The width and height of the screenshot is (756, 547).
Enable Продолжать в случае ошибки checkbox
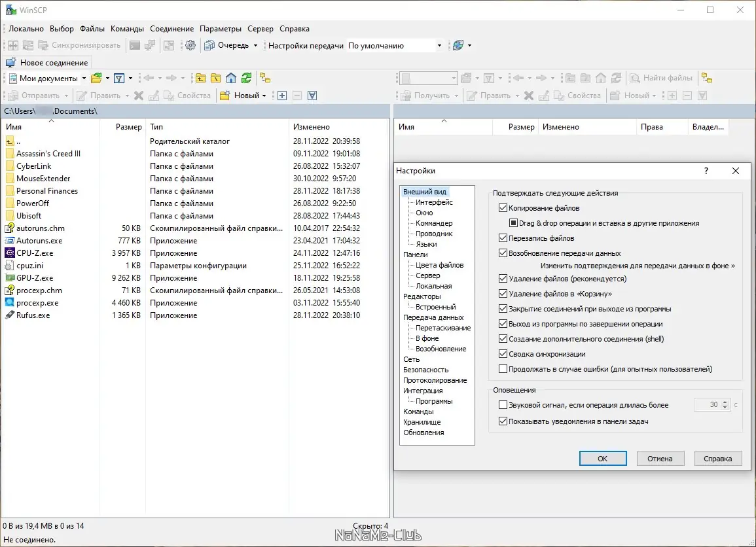point(503,369)
